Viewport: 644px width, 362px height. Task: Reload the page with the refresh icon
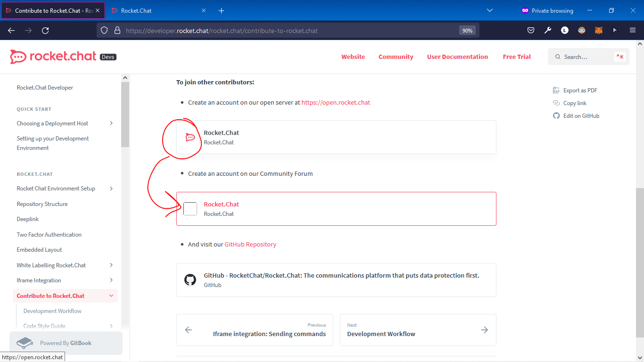(x=45, y=30)
